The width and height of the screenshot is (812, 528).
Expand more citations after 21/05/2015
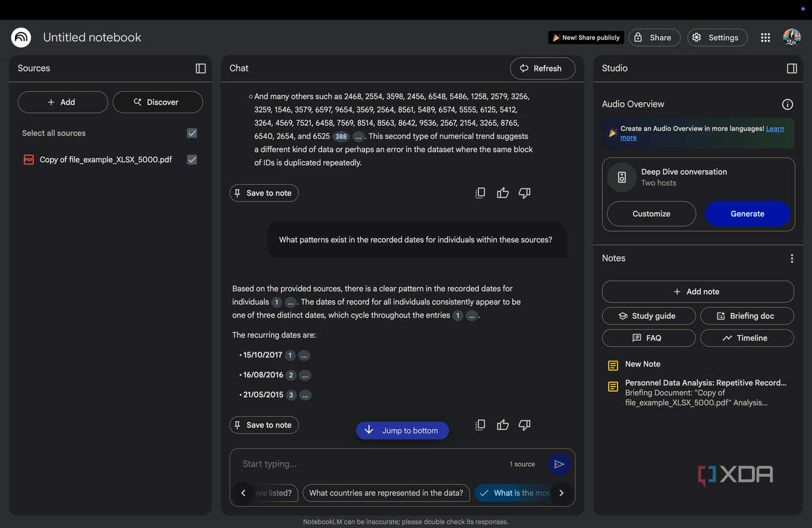coord(305,395)
